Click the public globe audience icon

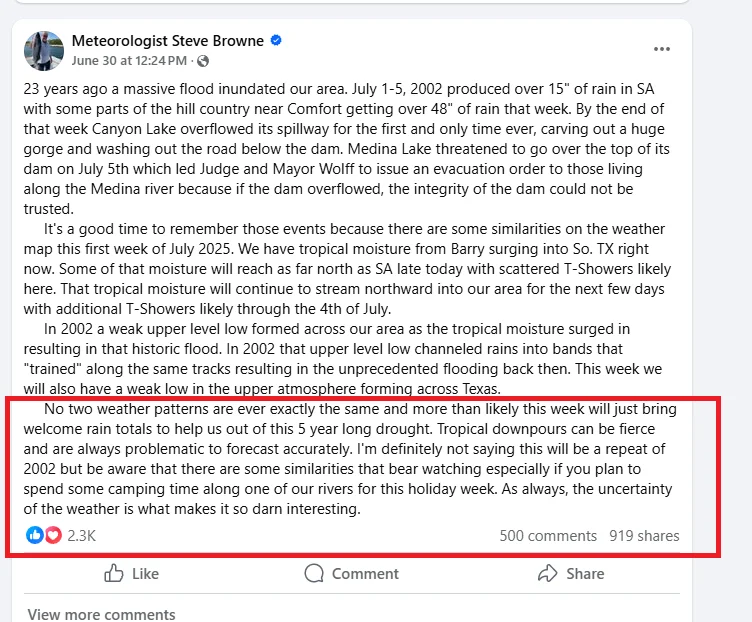[203, 60]
